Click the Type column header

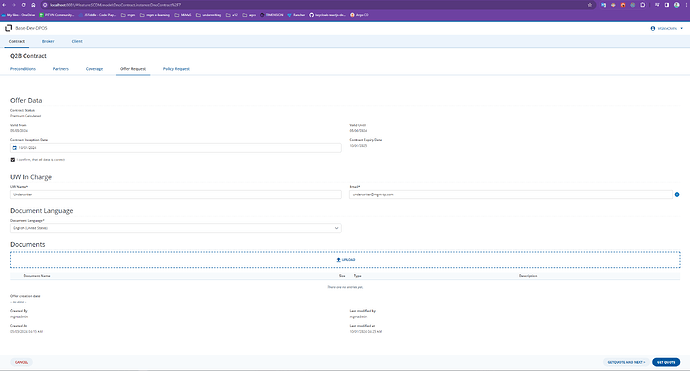pos(357,276)
